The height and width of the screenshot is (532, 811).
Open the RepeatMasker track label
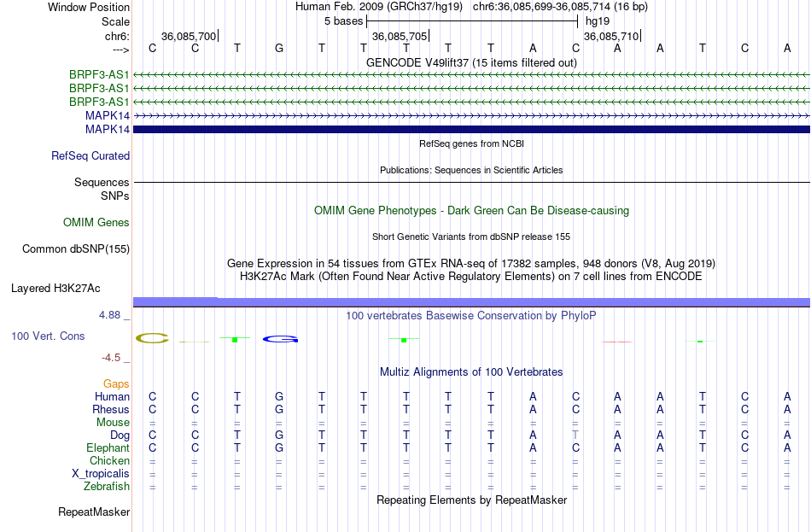tap(94, 512)
